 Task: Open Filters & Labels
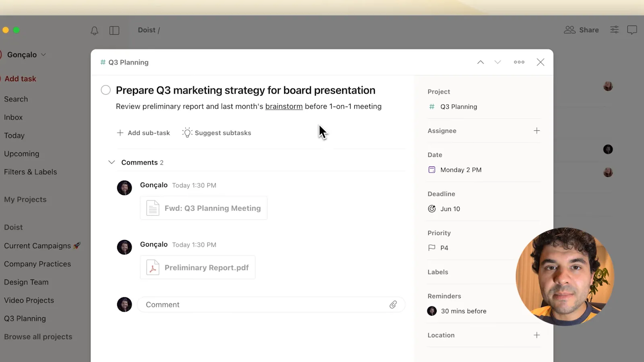(30, 172)
